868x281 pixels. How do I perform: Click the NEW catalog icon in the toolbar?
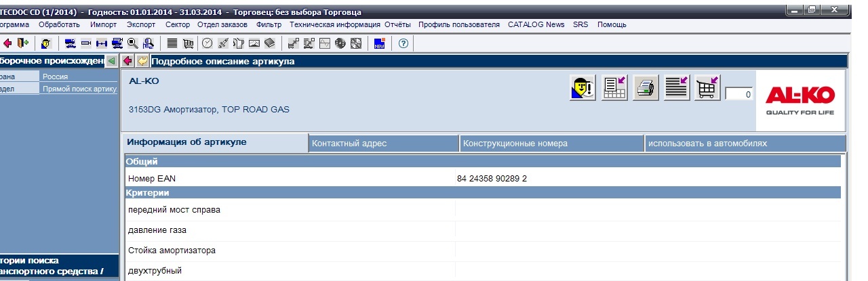click(379, 43)
